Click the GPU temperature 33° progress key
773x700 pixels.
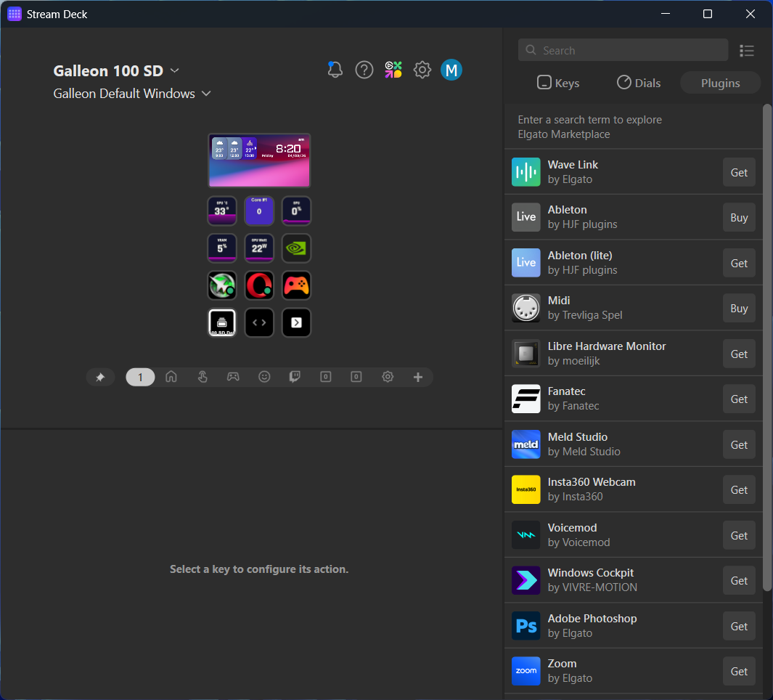tap(222, 211)
